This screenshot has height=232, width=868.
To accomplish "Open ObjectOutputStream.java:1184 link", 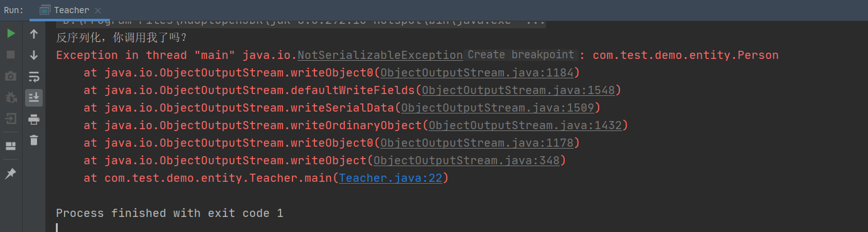I will click(x=477, y=73).
